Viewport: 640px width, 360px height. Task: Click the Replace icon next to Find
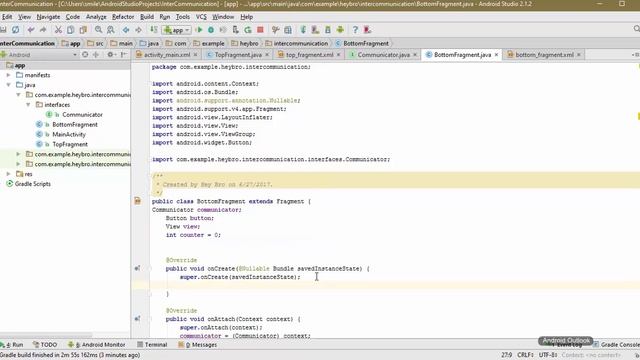111,30
